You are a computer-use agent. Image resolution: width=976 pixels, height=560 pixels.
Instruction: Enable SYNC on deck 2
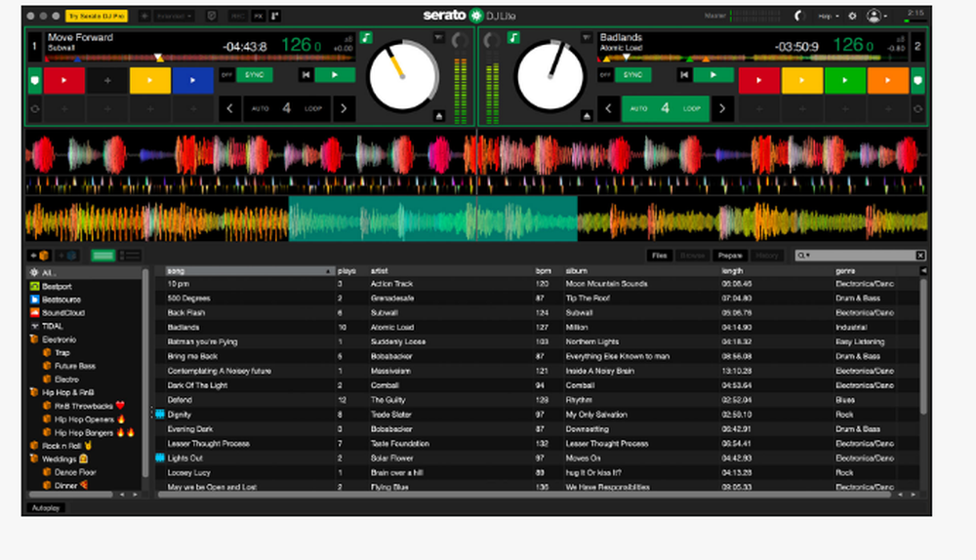click(x=633, y=75)
